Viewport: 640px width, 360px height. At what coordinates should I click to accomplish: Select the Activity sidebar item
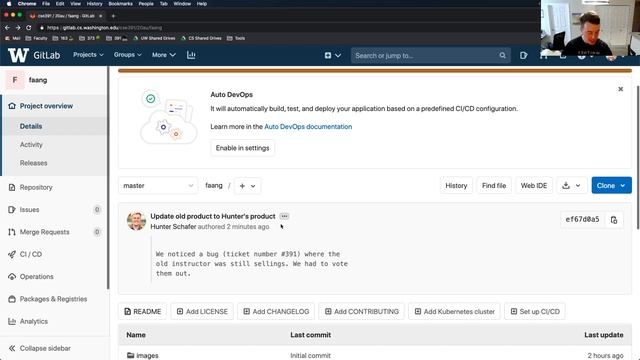31,144
